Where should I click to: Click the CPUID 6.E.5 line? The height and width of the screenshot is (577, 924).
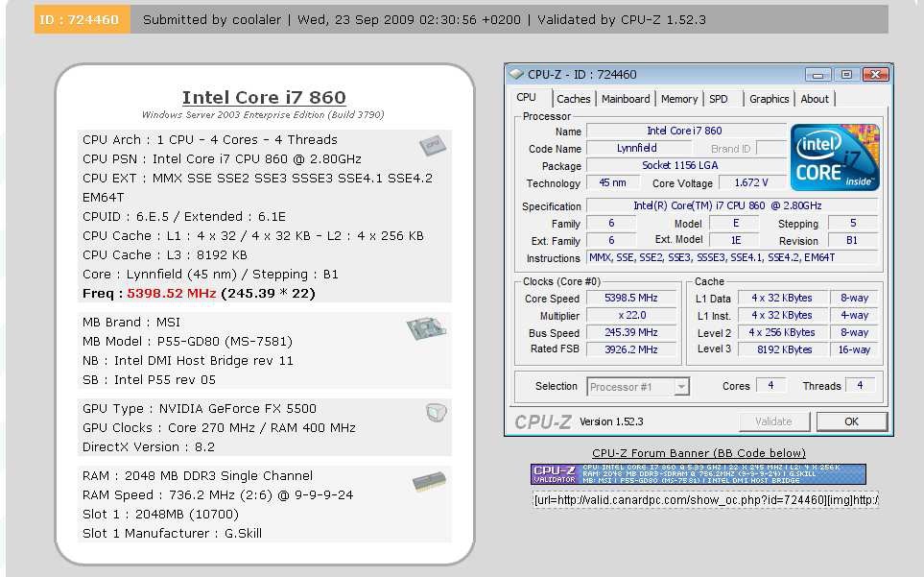click(x=184, y=217)
